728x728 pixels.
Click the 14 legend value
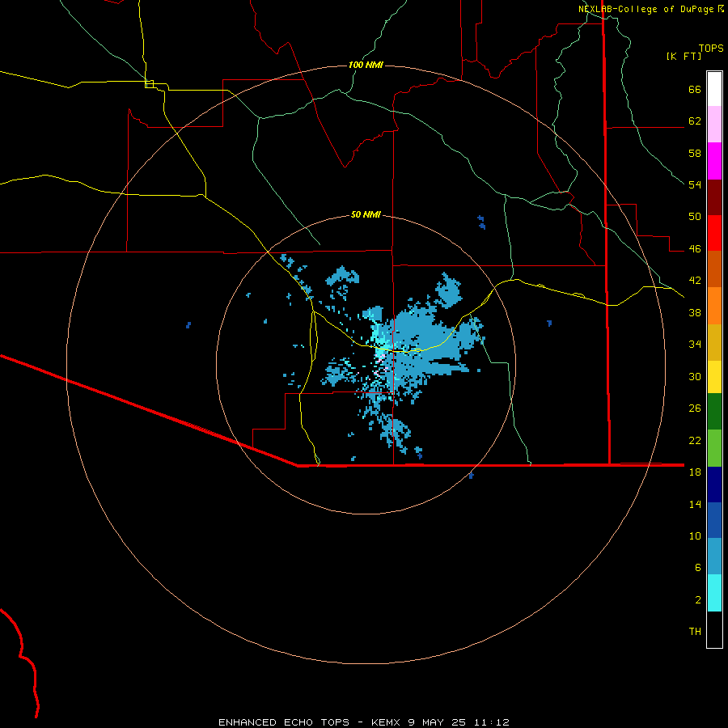coord(695,504)
